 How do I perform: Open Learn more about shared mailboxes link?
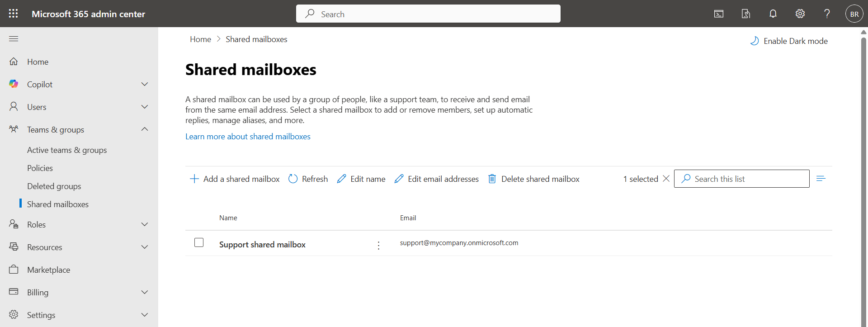248,137
